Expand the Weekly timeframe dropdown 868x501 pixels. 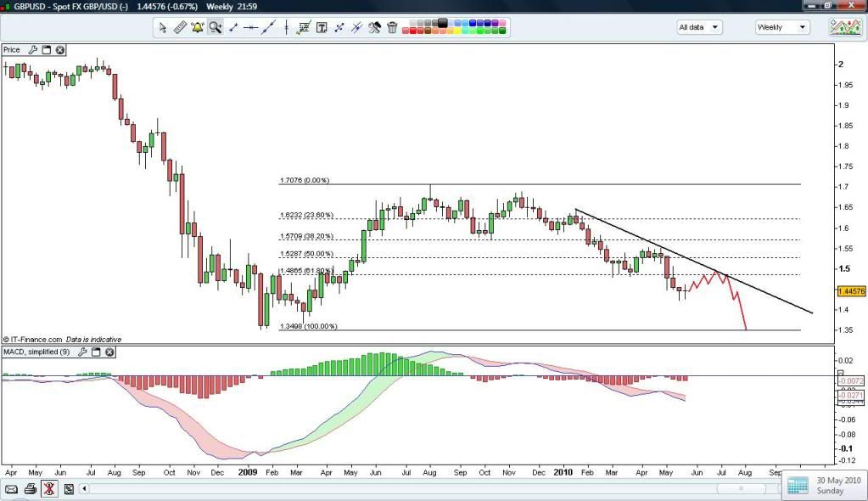[x=781, y=27]
